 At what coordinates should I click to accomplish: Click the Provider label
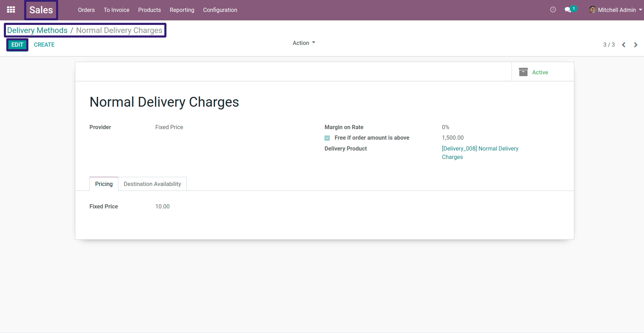point(100,127)
